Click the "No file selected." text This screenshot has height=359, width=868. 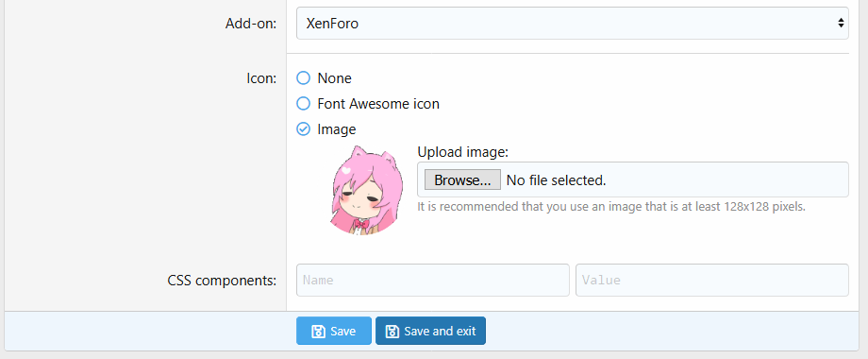(557, 180)
